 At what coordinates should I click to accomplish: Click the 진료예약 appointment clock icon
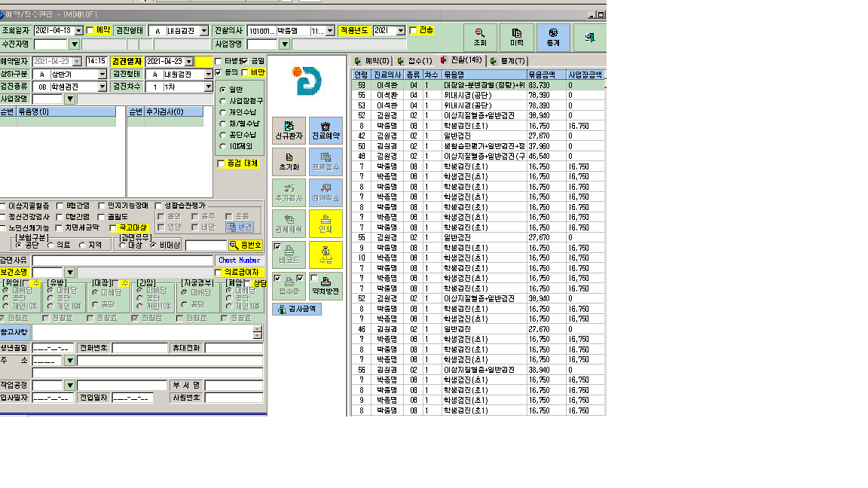(x=325, y=130)
